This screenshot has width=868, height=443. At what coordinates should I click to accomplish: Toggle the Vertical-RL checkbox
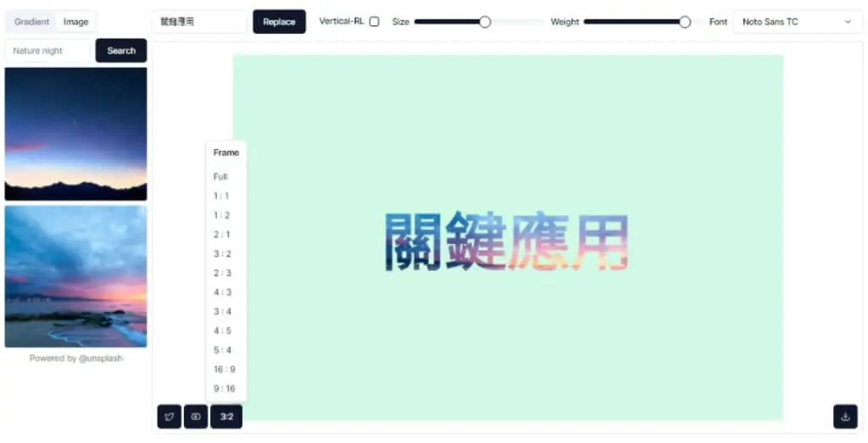pos(374,22)
